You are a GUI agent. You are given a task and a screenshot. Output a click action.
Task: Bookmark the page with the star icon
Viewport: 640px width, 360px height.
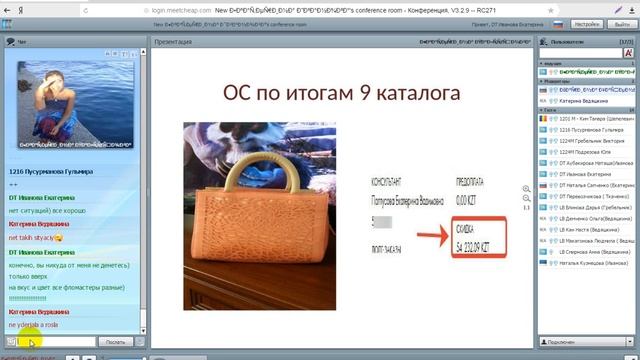(551, 10)
